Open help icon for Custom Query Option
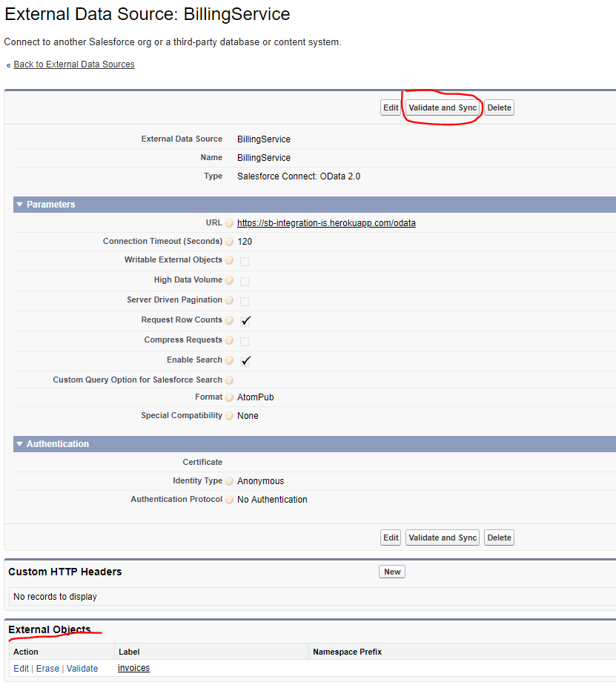616x688 pixels. coord(229,380)
